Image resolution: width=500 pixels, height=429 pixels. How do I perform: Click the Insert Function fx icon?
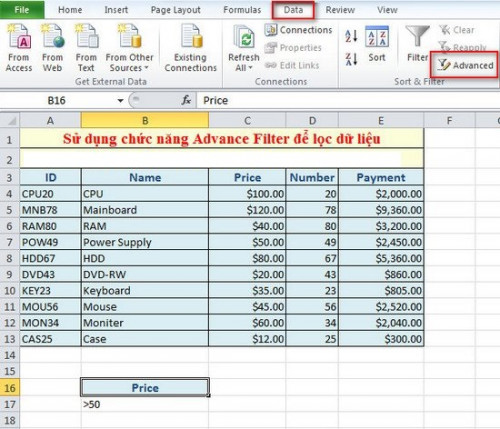click(186, 100)
